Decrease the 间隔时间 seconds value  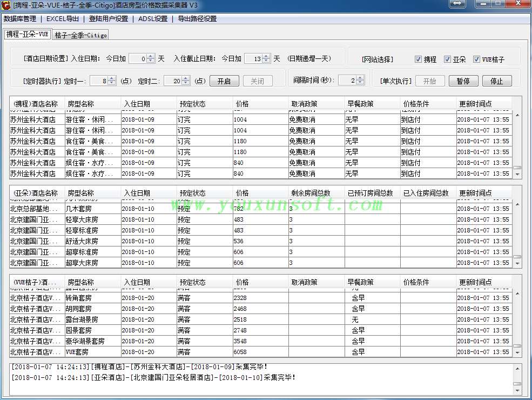point(360,83)
